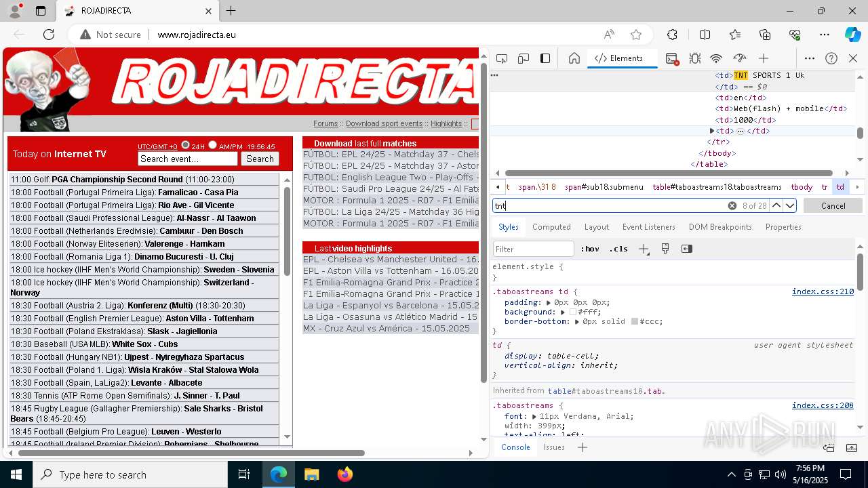Toggle computed styles sidebar icon
The width and height of the screenshot is (868, 488).
tap(687, 249)
